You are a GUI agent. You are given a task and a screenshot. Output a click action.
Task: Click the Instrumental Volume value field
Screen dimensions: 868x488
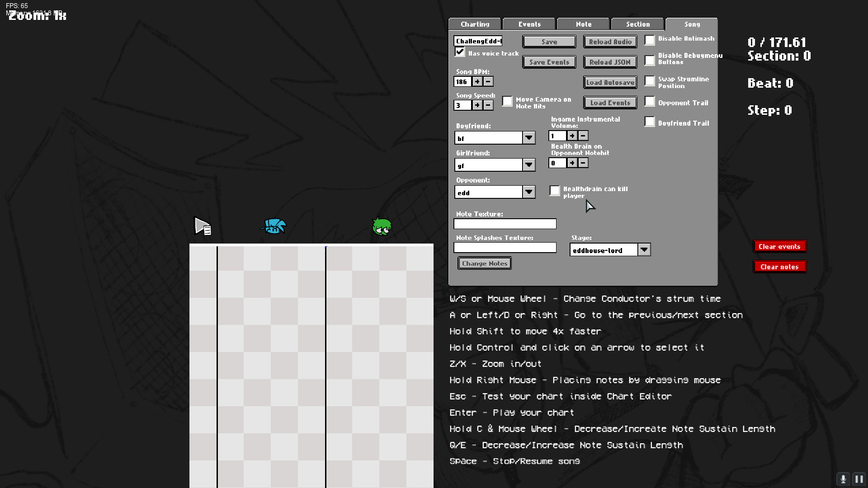[557, 136]
